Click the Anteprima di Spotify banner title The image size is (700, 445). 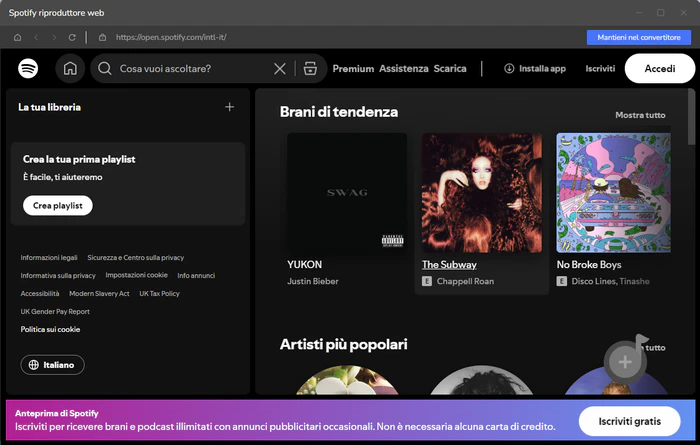pyautogui.click(x=57, y=413)
